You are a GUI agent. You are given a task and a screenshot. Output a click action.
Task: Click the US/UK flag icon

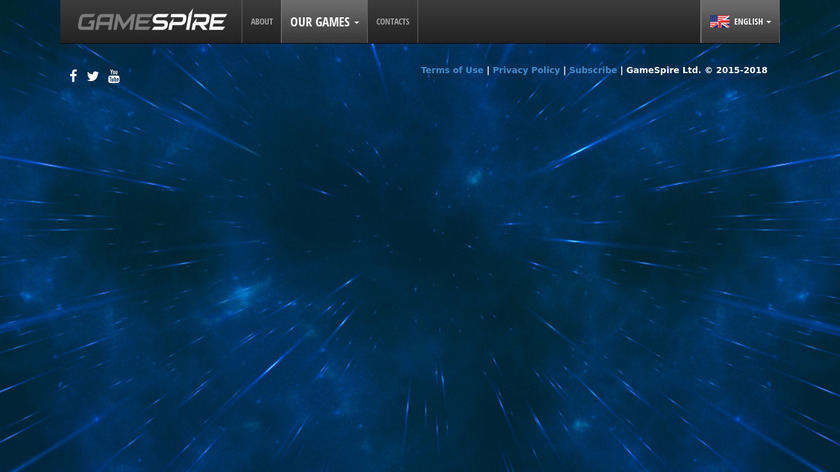pos(719,21)
